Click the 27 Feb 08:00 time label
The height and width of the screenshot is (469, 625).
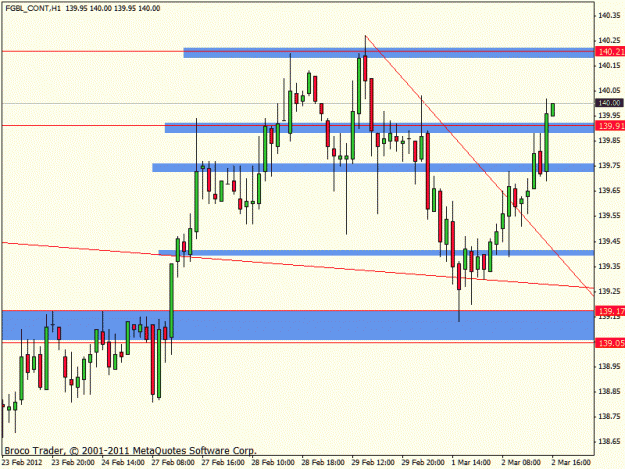coord(173,462)
